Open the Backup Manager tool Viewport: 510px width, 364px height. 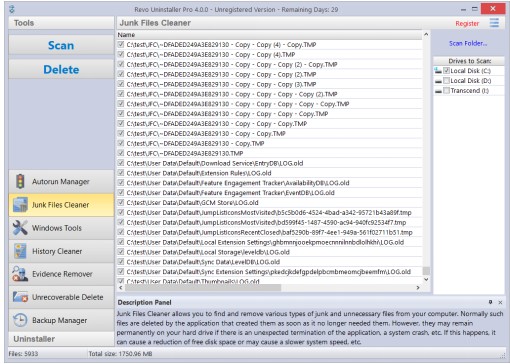coord(61,320)
